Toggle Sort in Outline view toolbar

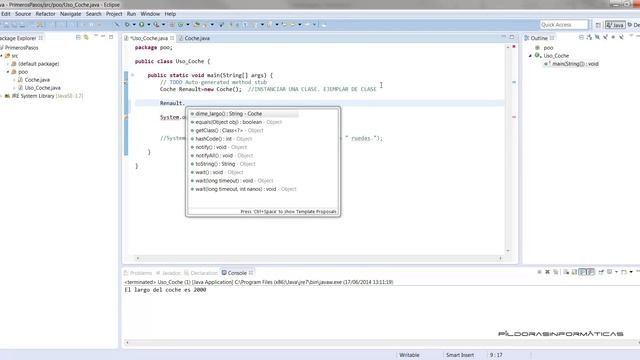click(x=589, y=37)
